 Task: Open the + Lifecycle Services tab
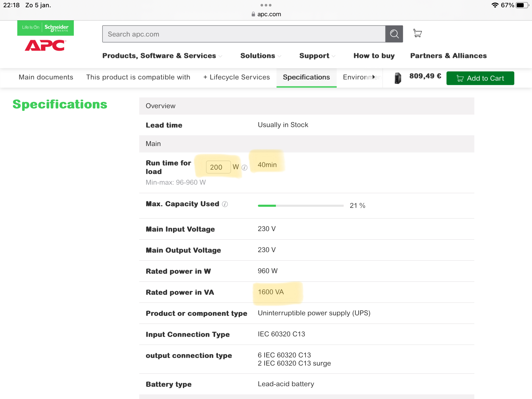click(236, 77)
